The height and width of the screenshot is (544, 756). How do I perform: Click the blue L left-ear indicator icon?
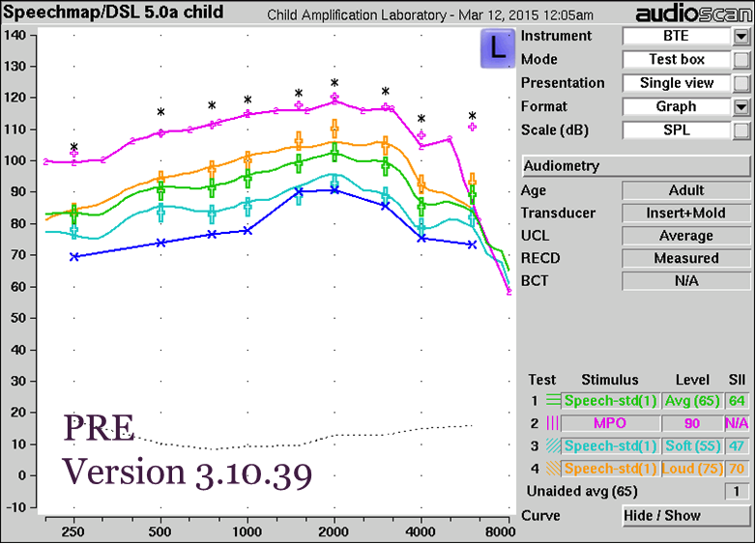pos(498,48)
